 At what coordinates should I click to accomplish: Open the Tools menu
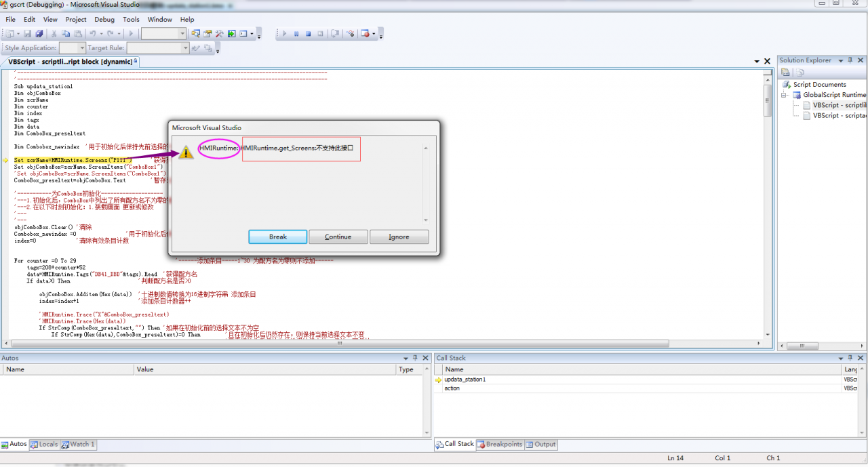[132, 20]
